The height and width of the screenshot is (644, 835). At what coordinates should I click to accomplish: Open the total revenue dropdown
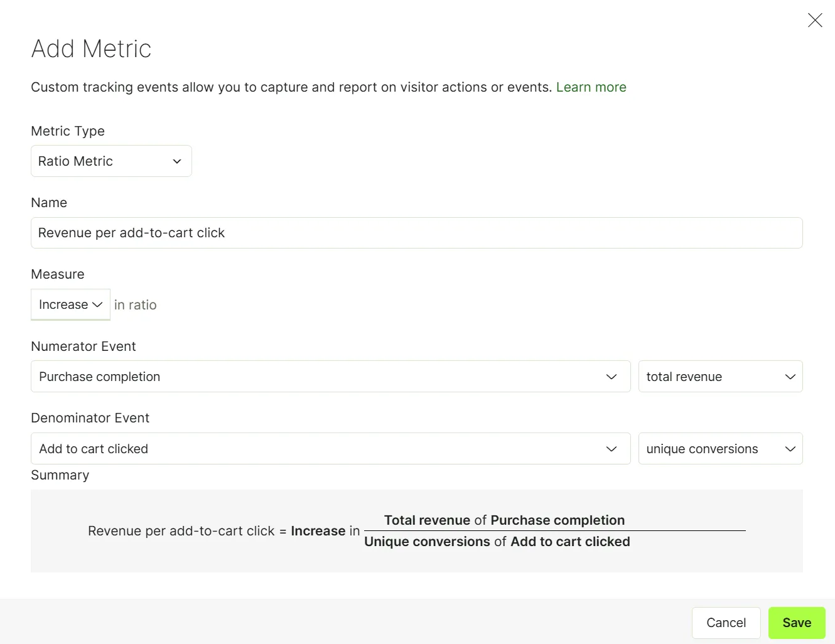tap(721, 377)
